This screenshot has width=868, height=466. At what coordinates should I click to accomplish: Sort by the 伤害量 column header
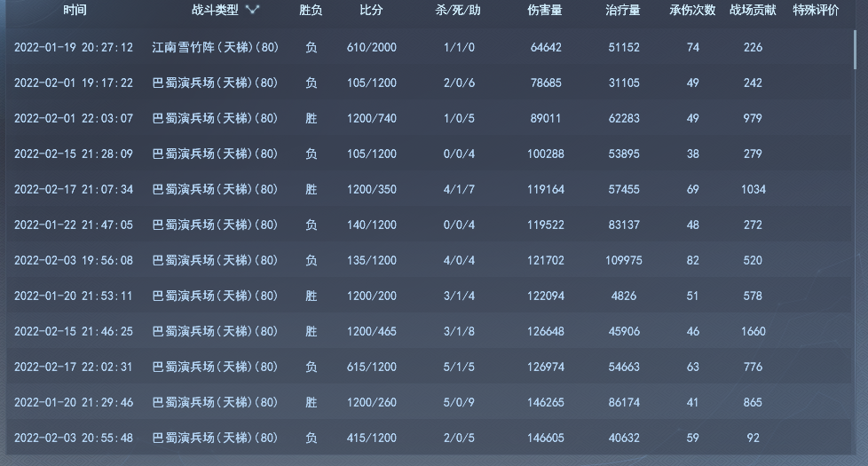click(x=545, y=10)
